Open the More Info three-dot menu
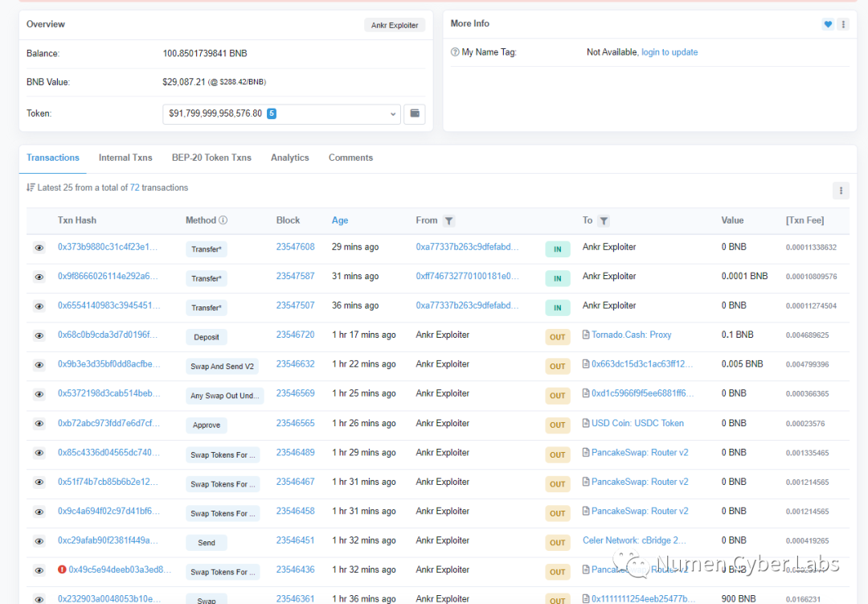868x604 pixels. (x=843, y=24)
